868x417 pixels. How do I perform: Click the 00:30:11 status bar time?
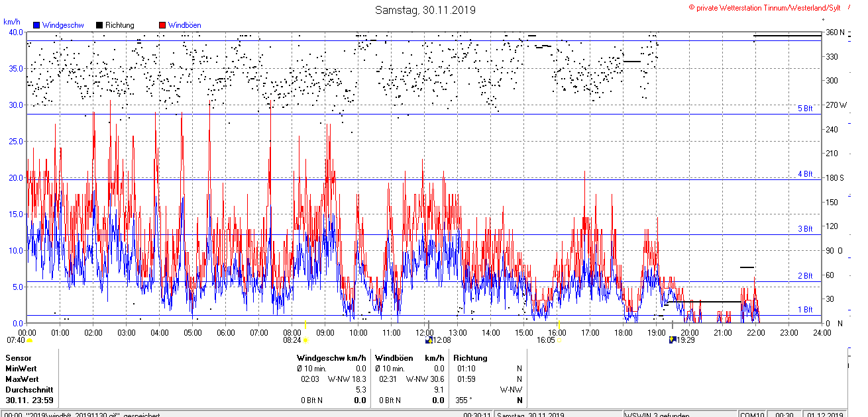477,415
